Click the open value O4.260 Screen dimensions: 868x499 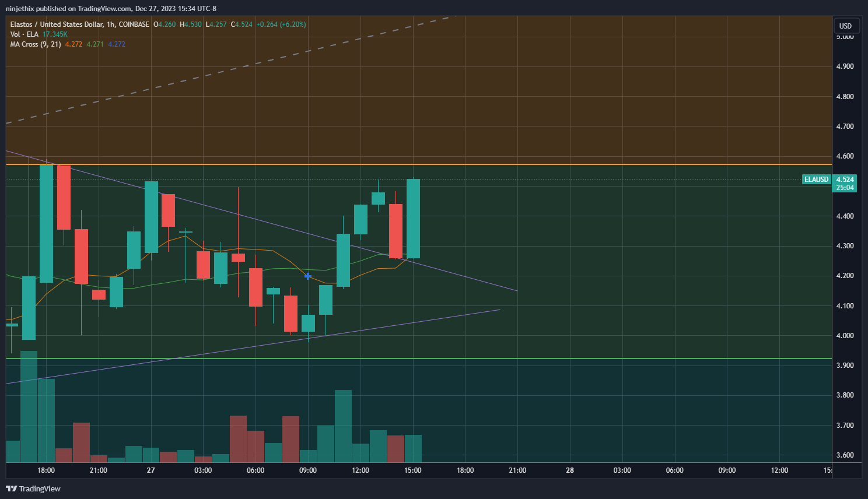pos(164,24)
